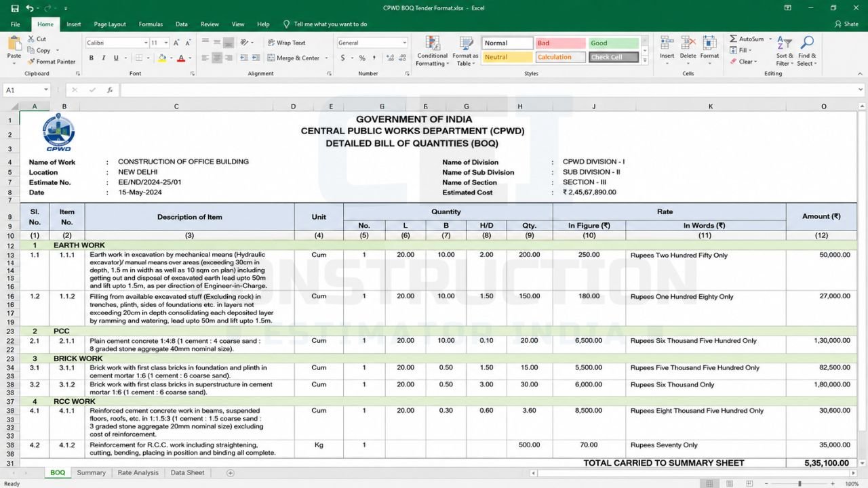Apply the Calculation cell style

pos(560,57)
